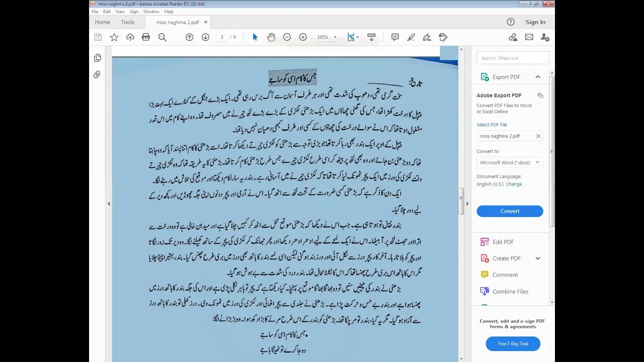This screenshot has height=362, width=644.
Task: Close the miss naghma 2.pdf tab
Action: point(205,22)
